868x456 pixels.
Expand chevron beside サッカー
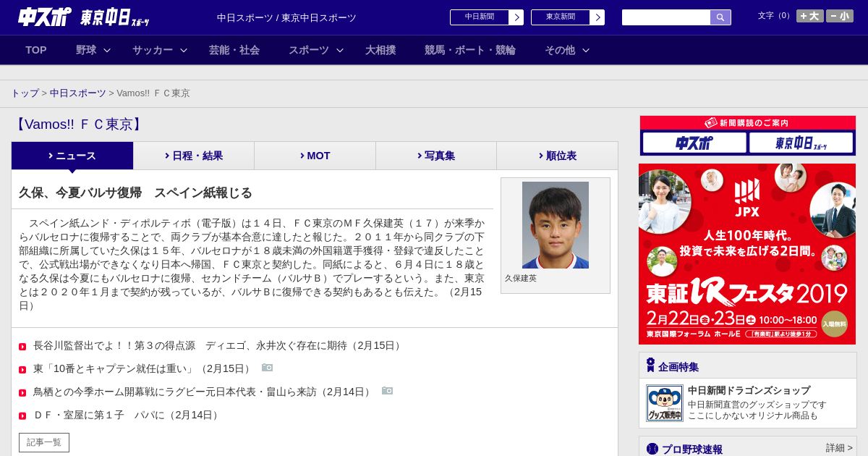tap(184, 51)
